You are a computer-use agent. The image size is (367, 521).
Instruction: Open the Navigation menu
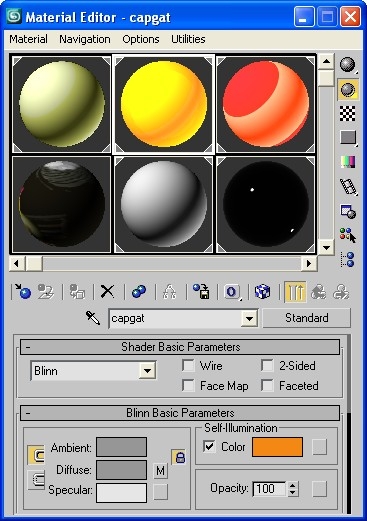pos(85,39)
